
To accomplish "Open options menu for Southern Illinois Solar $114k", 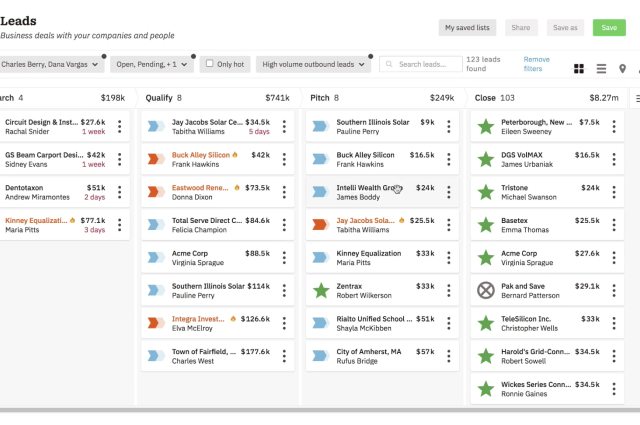I will [x=284, y=291].
